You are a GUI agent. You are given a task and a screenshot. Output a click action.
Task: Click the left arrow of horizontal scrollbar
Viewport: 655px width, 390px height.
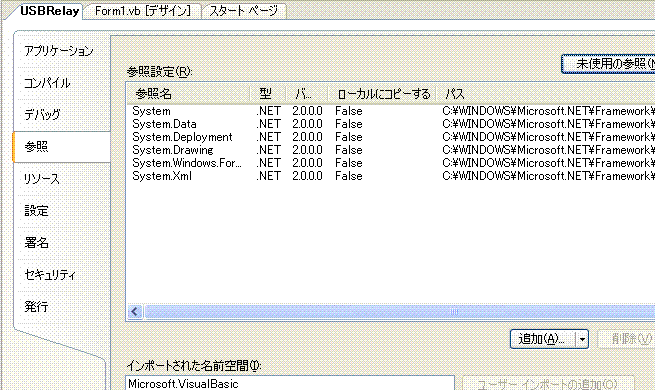(x=135, y=311)
